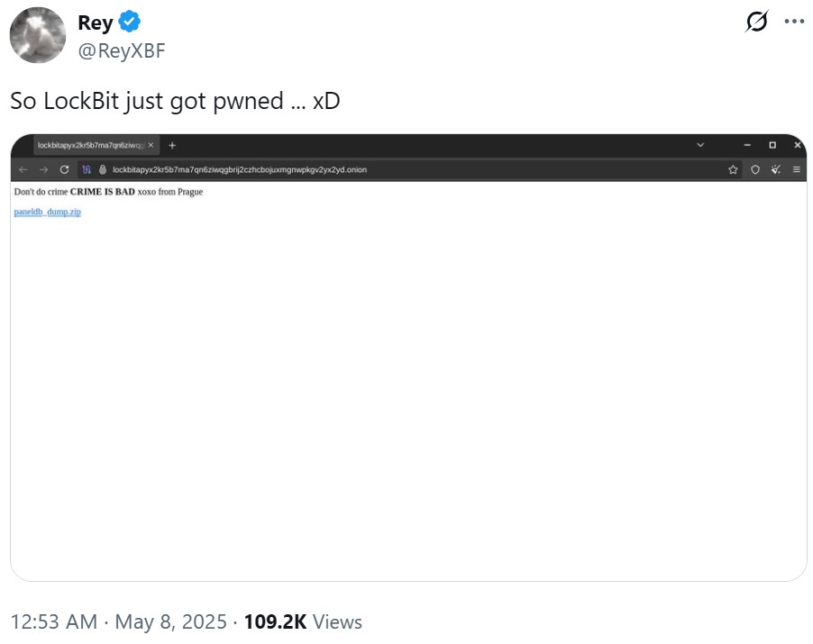Click the shield icon in the browser toolbar
This screenshot has width=813, height=644.
pos(755,169)
